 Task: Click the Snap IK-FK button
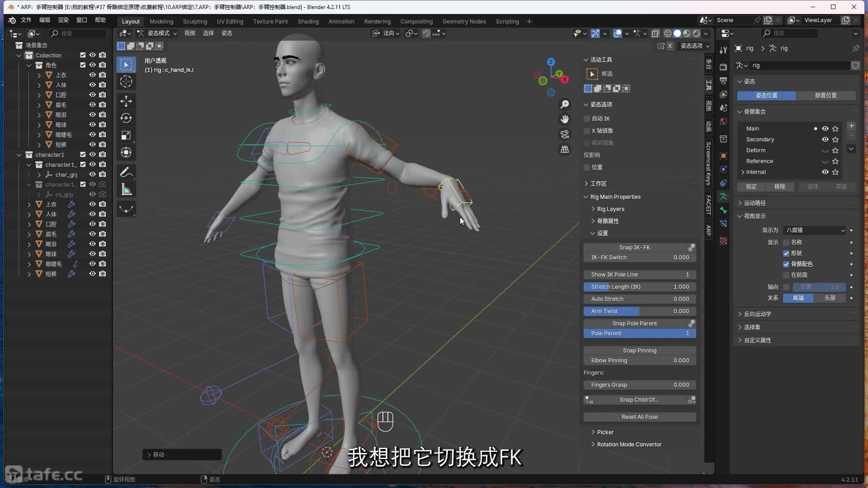point(634,248)
